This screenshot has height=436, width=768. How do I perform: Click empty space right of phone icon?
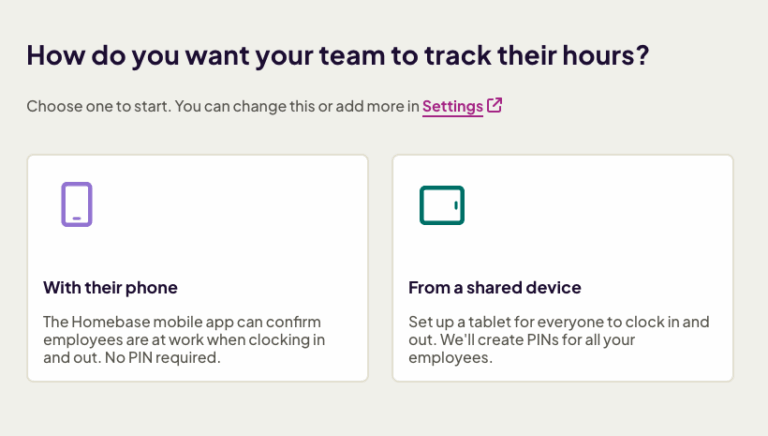(x=230, y=205)
